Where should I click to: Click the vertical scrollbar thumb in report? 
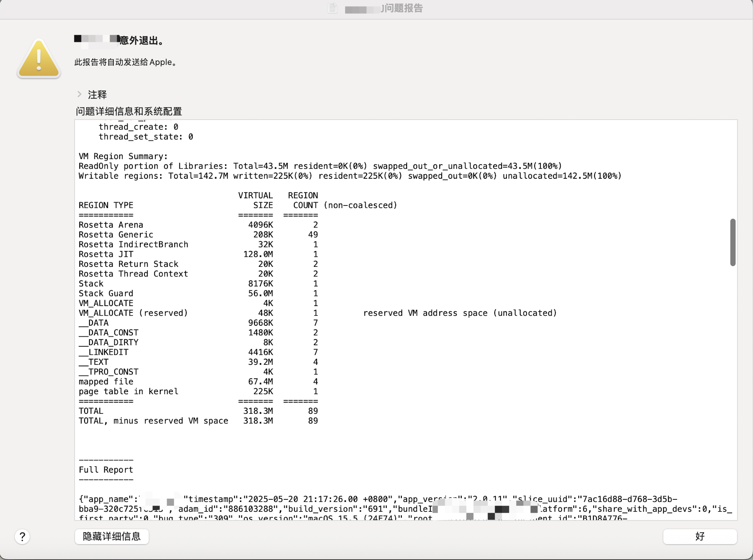733,242
